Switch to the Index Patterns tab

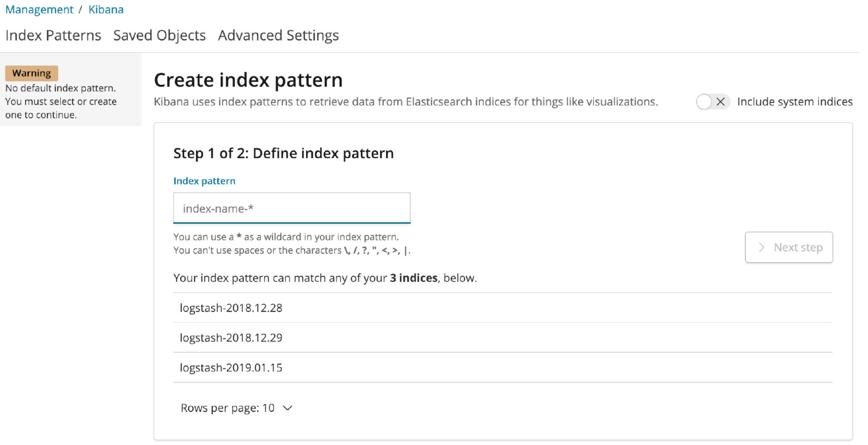click(x=53, y=35)
